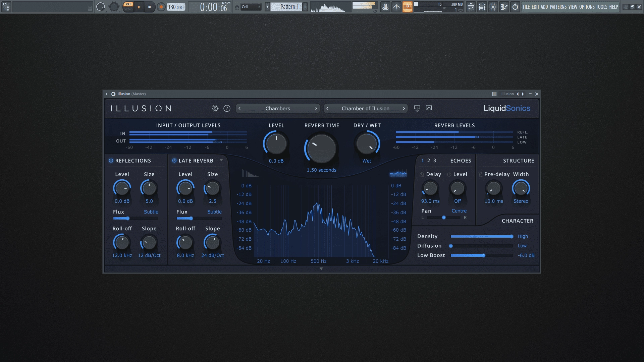The width and height of the screenshot is (644, 362).
Task: Open the Playlist window icon
Action: tap(471, 7)
